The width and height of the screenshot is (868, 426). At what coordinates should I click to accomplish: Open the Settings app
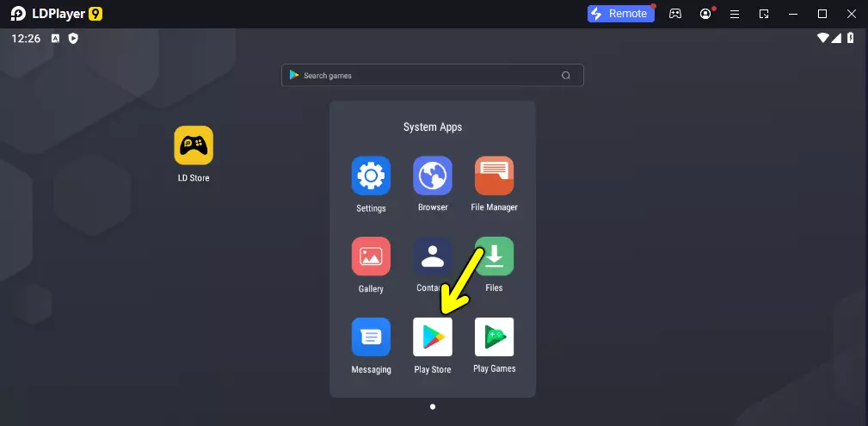(x=371, y=176)
